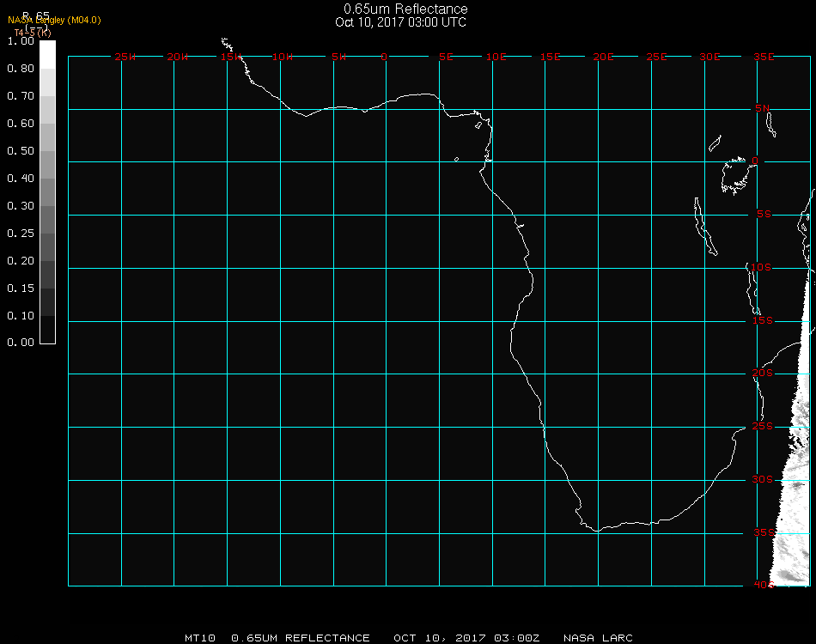Select the 20S latitude label
The image size is (816, 644).
pyautogui.click(x=763, y=373)
